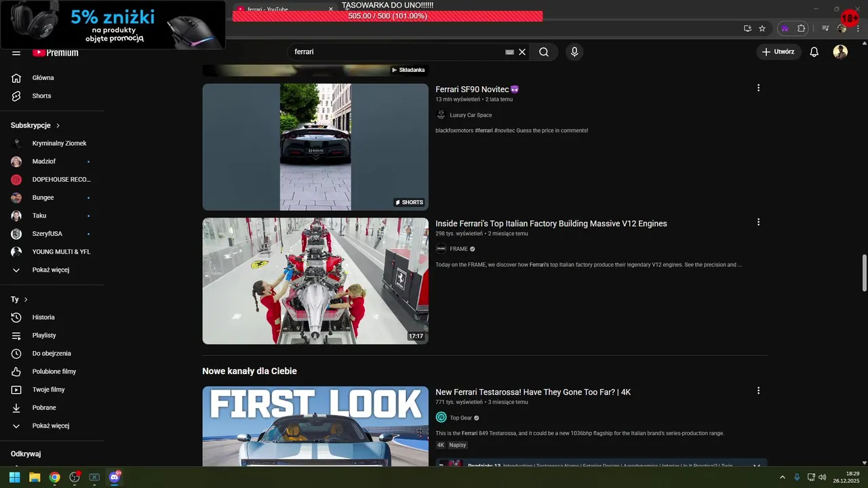Open the on-screen keyboard icon in search box
Image resolution: width=868 pixels, height=488 pixels.
pos(510,52)
